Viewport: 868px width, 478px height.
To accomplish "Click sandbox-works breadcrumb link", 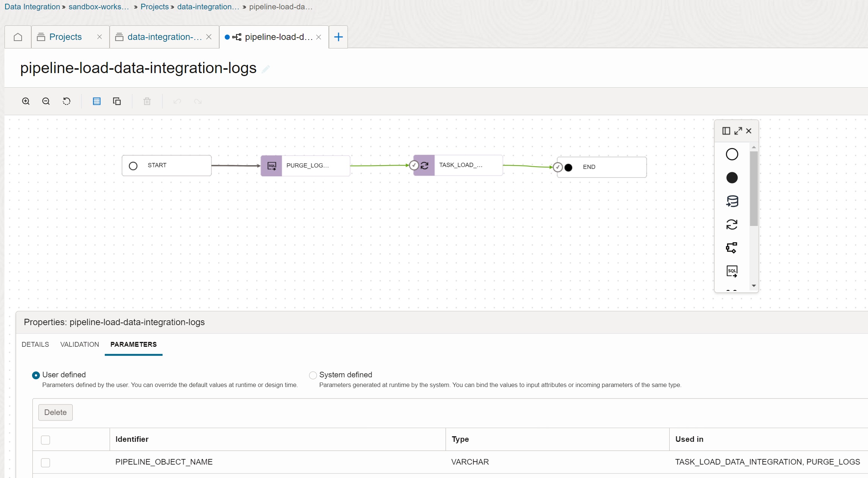I will tap(98, 7).
